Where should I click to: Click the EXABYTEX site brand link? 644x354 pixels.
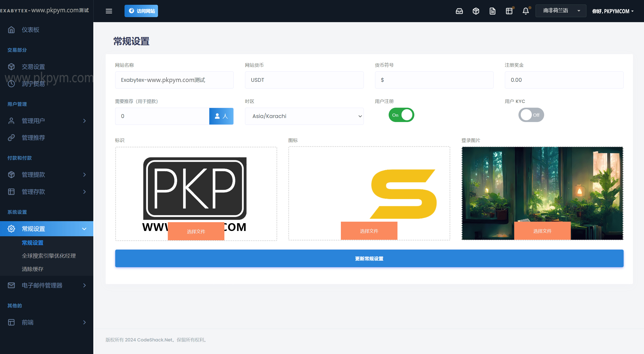click(x=44, y=10)
